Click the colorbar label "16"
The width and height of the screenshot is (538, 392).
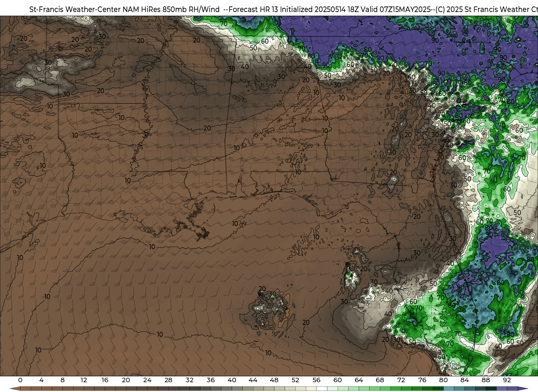coord(105,380)
